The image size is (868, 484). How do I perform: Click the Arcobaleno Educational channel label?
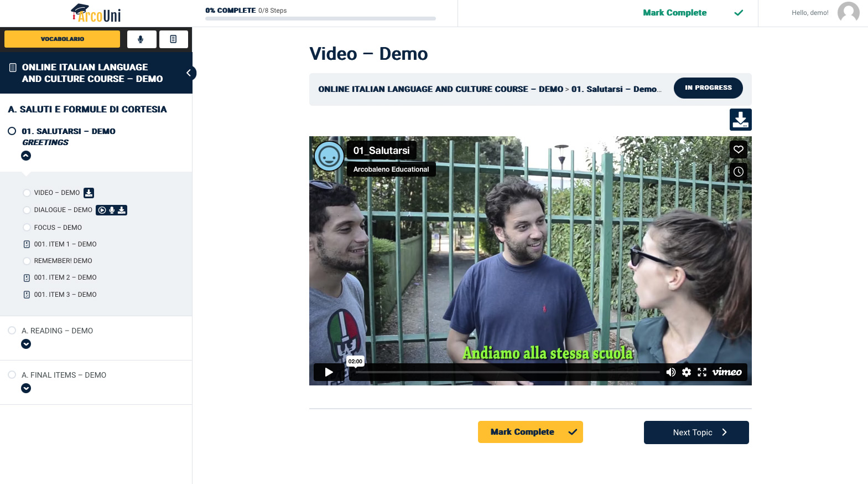391,169
